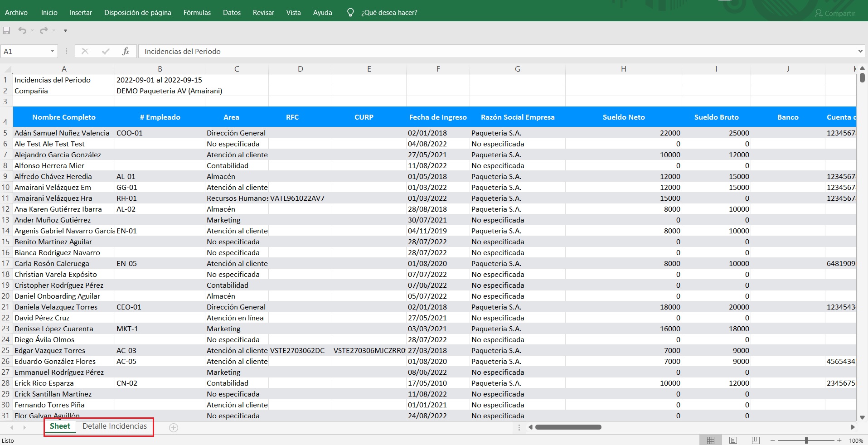
Task: Click the Fecha de Ingreso header cell
Action: pyautogui.click(x=438, y=117)
